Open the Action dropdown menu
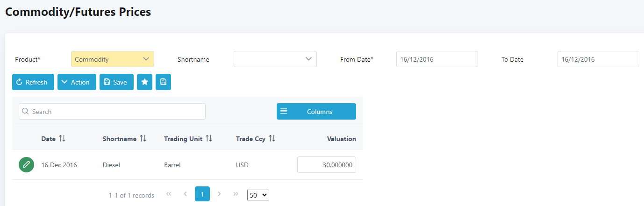 (77, 82)
